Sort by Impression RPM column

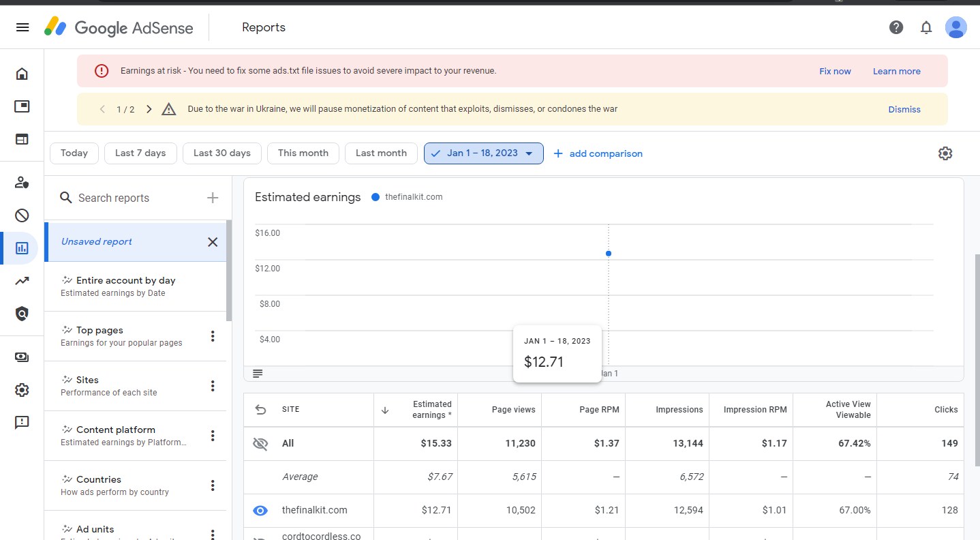pos(755,410)
